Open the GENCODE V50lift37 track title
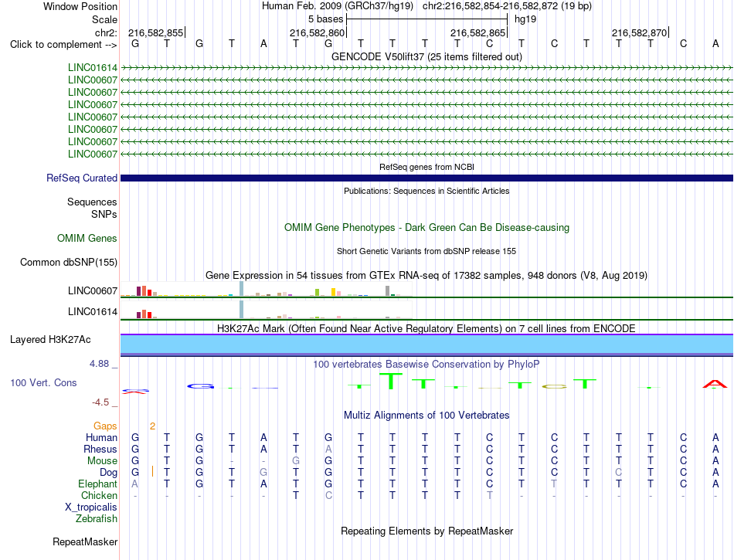This screenshot has height=560, width=734. click(x=426, y=56)
